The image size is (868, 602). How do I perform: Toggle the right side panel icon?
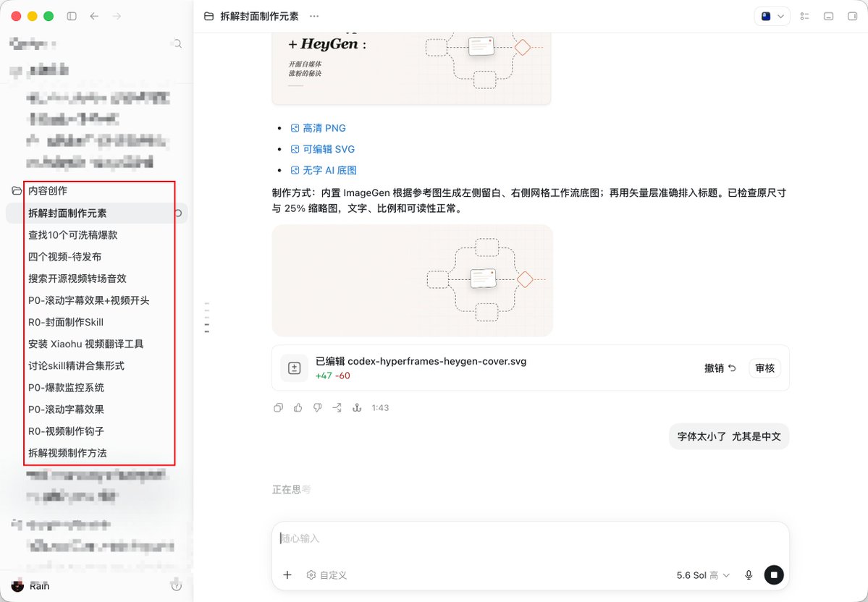(853, 16)
